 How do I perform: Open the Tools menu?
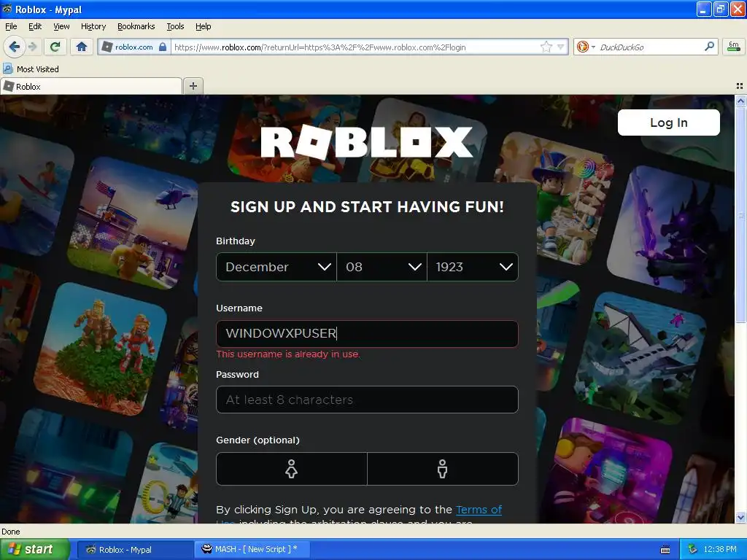[x=175, y=26]
